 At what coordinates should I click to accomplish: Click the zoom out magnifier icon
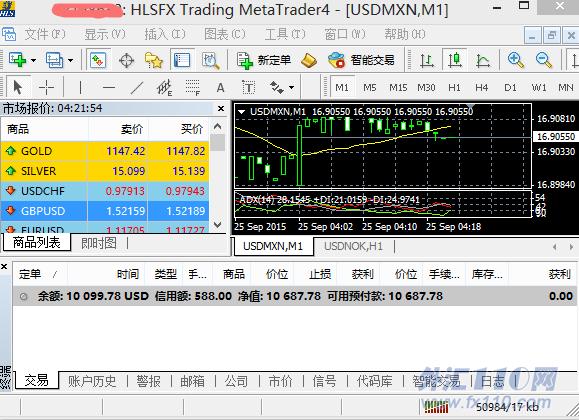click(544, 60)
